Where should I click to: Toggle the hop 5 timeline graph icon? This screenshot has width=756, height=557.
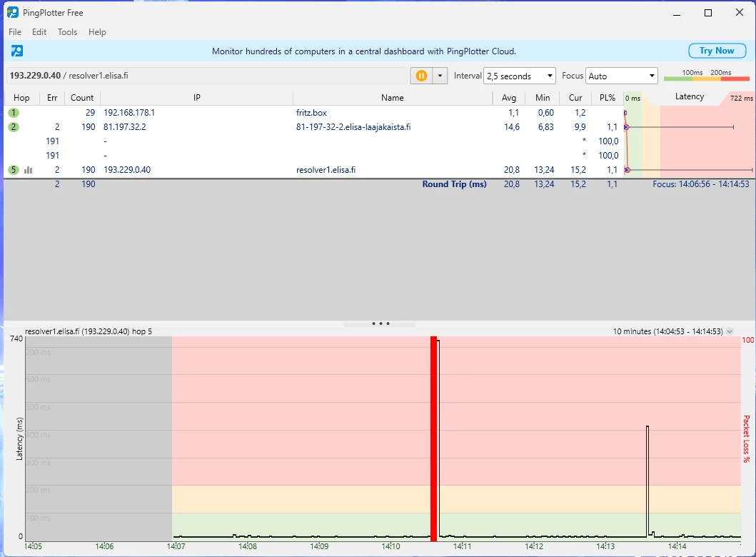pos(29,170)
